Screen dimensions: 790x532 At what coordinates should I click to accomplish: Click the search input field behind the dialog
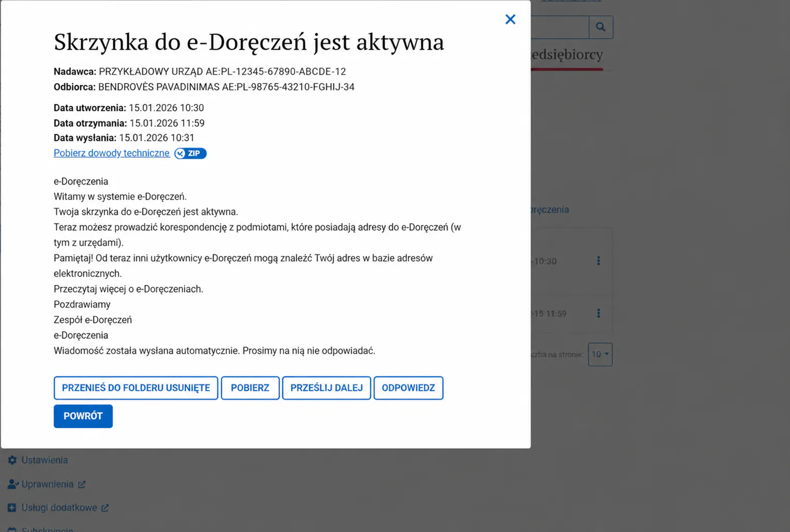560,27
